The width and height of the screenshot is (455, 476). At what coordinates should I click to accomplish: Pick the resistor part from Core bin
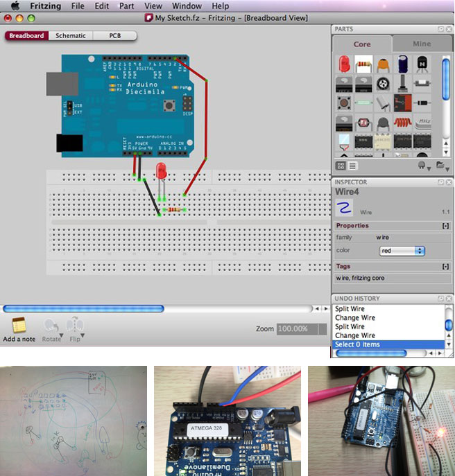click(x=363, y=64)
